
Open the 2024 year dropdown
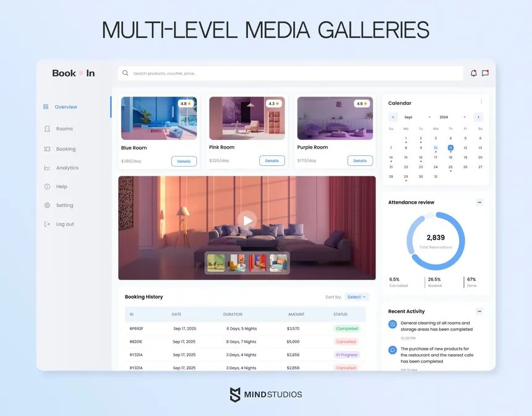click(x=453, y=117)
